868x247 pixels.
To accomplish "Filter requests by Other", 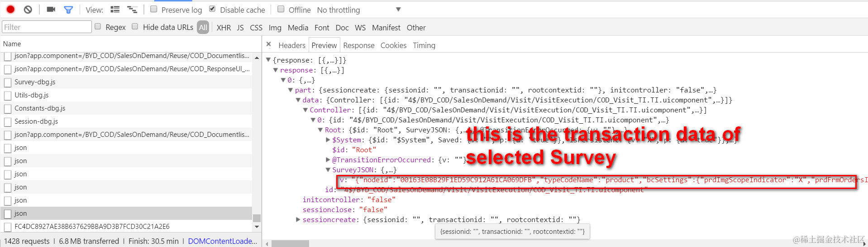I will click(x=416, y=28).
